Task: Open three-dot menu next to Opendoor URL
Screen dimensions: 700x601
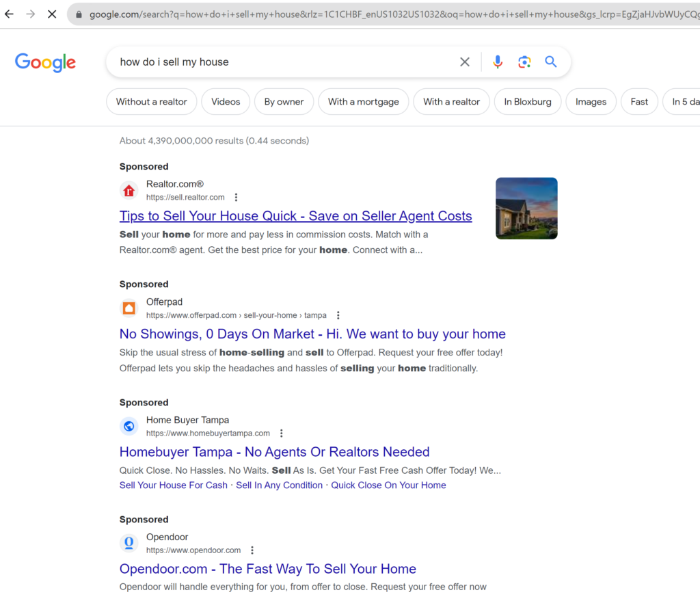Action: click(252, 550)
